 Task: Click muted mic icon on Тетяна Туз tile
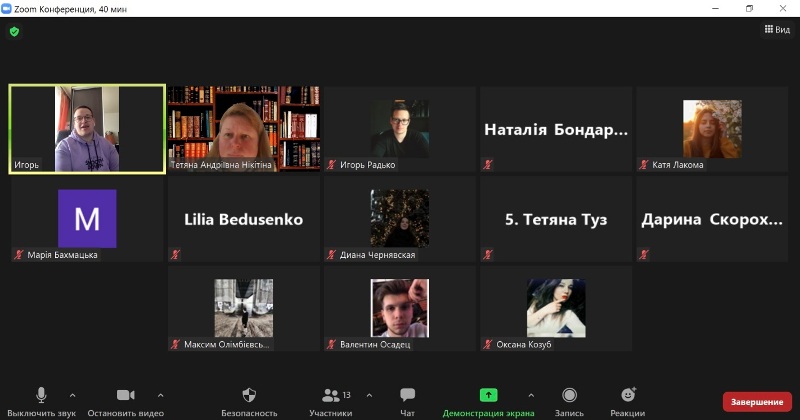[x=488, y=255]
